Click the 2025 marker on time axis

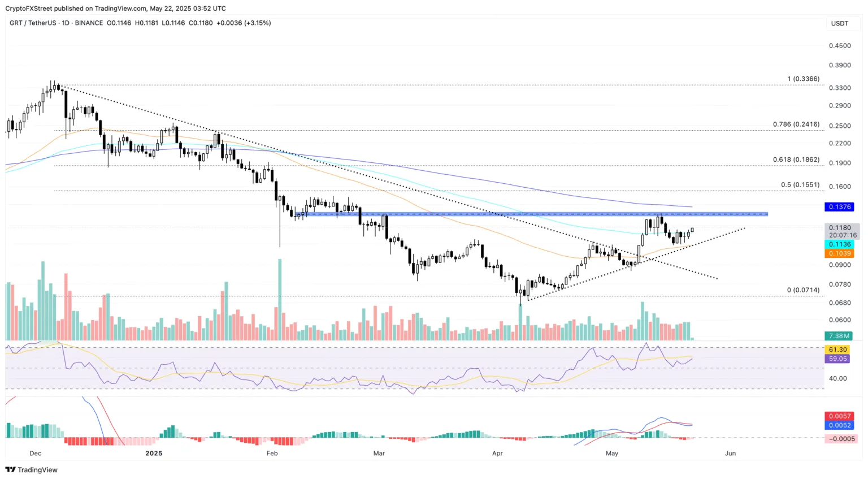tap(154, 454)
